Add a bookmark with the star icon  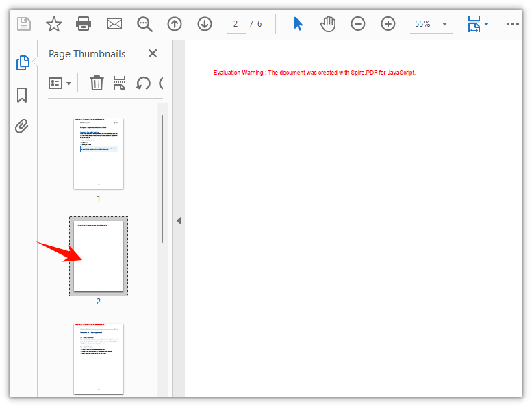point(54,24)
